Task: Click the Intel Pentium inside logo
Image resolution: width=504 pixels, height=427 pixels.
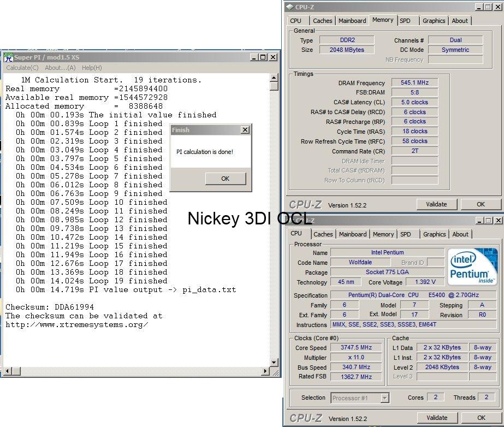Action: (x=472, y=266)
